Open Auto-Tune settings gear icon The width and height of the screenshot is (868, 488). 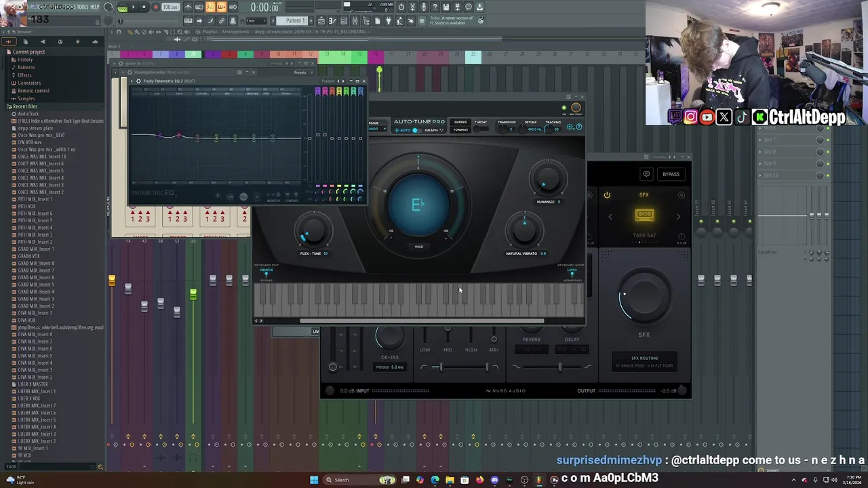pyautogui.click(x=570, y=127)
